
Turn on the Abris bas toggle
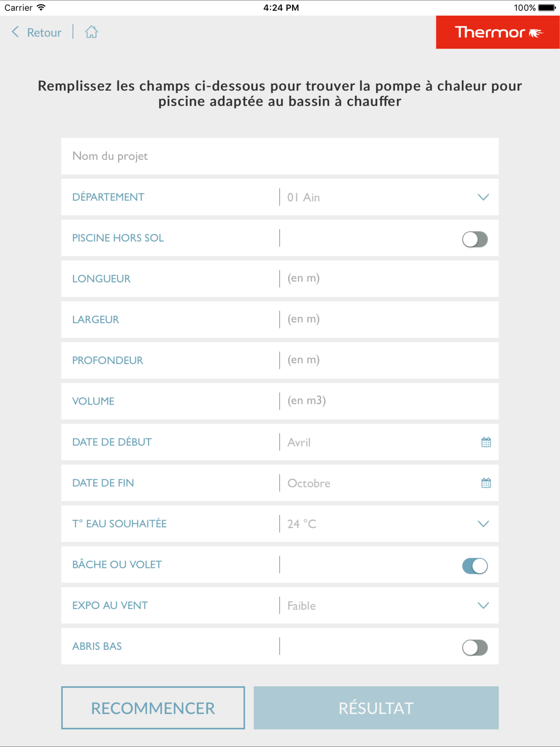point(474,647)
